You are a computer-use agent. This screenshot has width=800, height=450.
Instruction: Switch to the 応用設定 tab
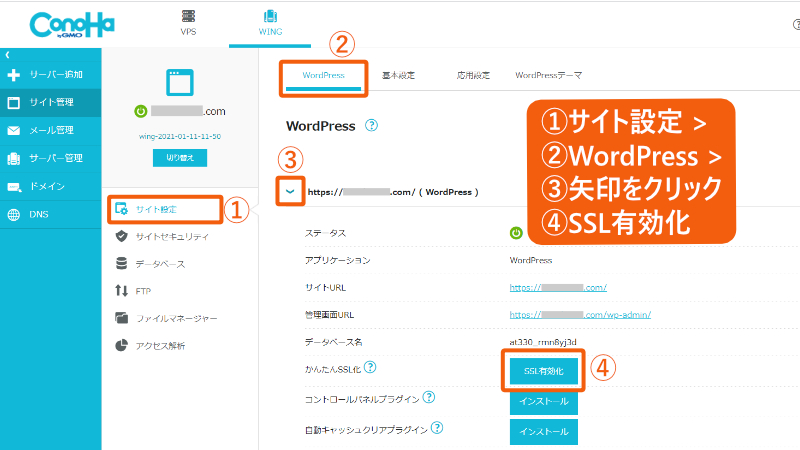click(x=473, y=76)
